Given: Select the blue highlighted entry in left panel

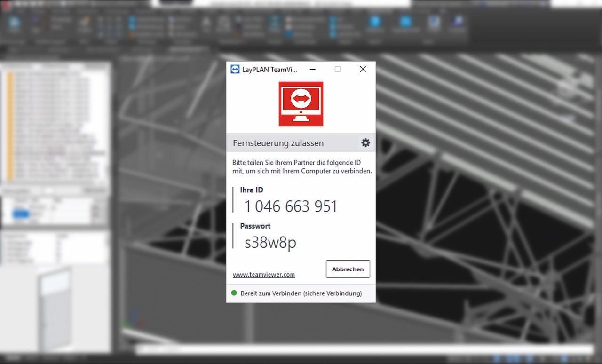Looking at the screenshot, I should click(21, 214).
